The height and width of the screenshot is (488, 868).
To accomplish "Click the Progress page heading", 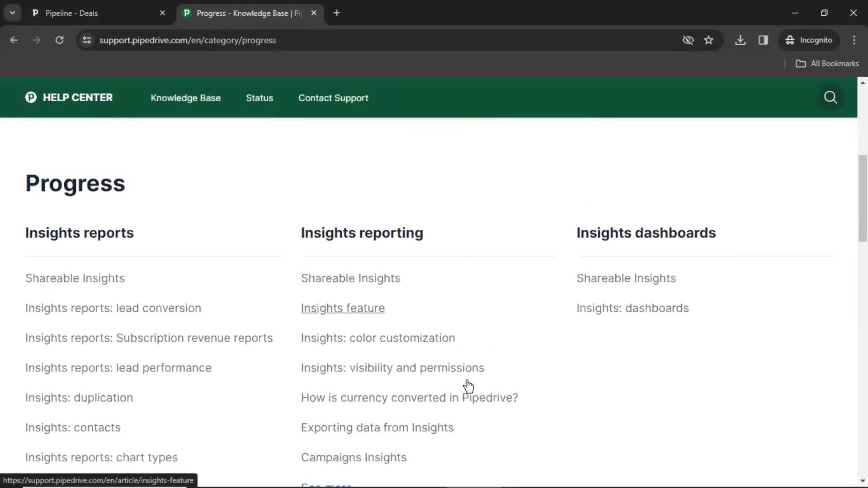I will pos(75,183).
